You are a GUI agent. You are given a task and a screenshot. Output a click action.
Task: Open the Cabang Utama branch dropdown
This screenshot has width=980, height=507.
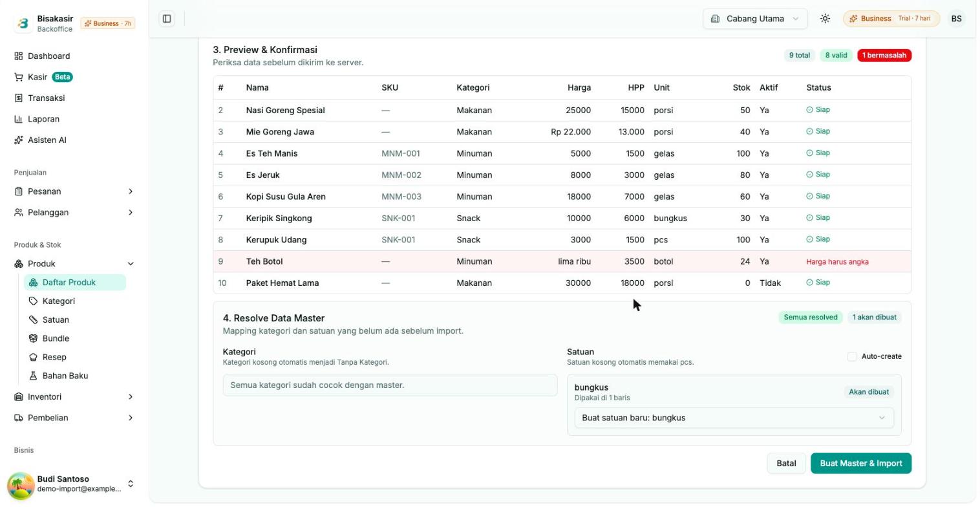755,19
